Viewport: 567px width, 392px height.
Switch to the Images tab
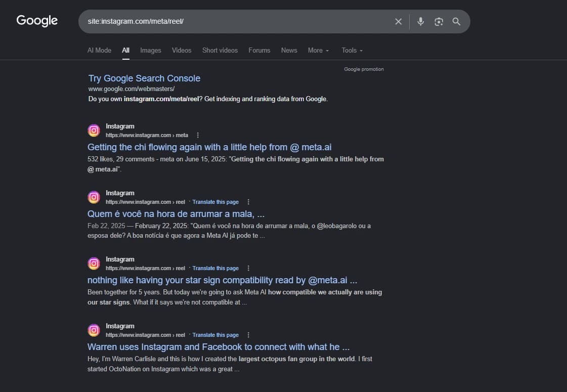pos(150,50)
